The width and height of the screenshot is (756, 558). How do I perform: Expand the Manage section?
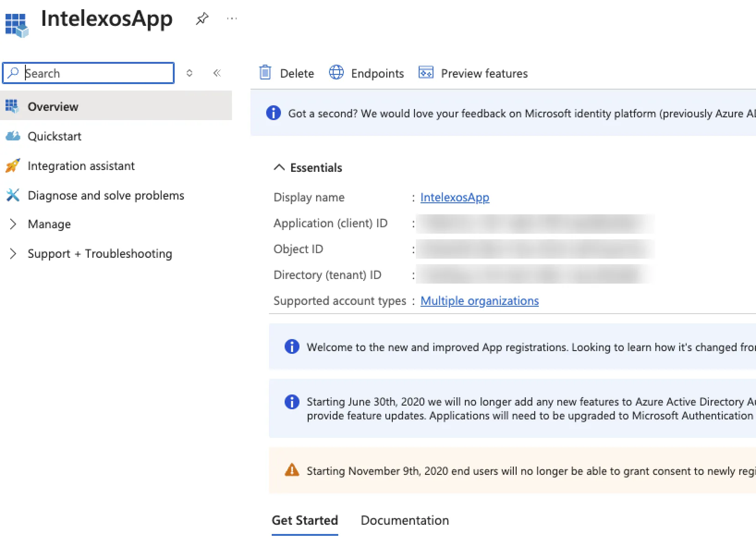click(x=13, y=224)
